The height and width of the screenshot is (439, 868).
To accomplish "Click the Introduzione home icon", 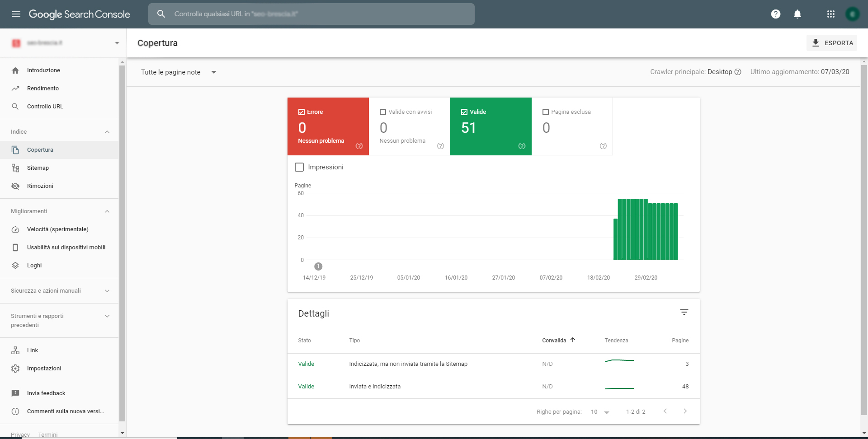I will (x=15, y=70).
